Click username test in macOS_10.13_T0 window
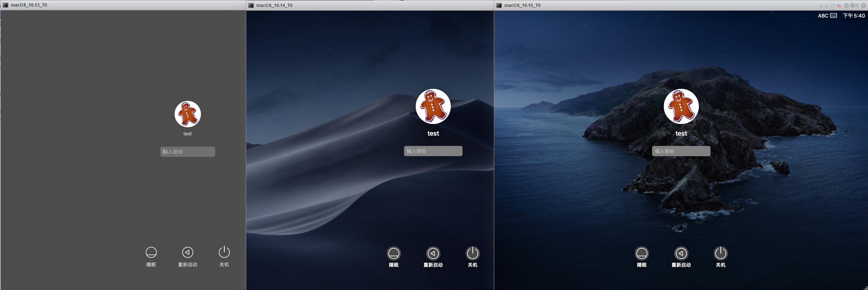 188,134
